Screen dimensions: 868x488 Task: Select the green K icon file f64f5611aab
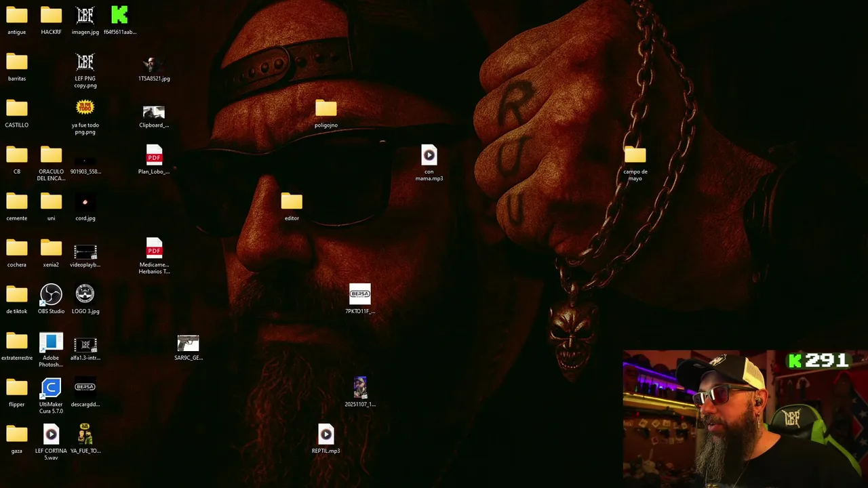coord(119,15)
